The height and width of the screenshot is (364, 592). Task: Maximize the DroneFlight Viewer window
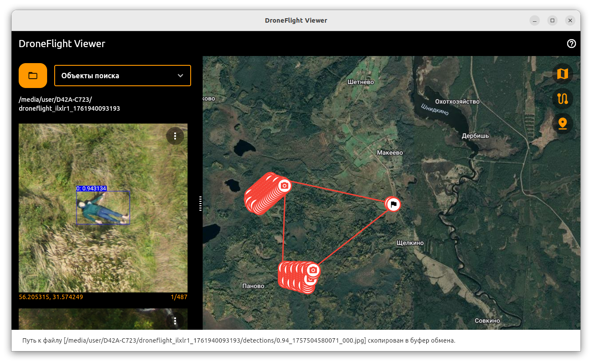click(x=552, y=20)
